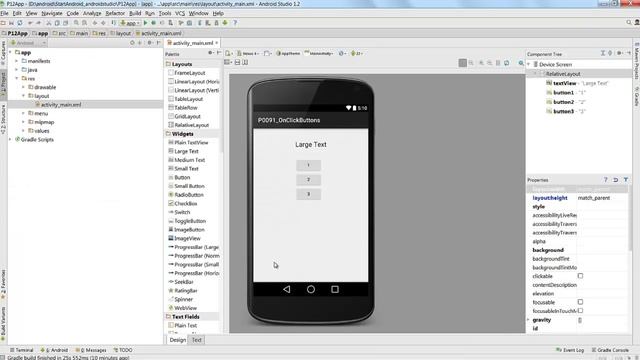Open the TODO tool window
Viewport: 640px width, 360px height.
[x=123, y=350]
